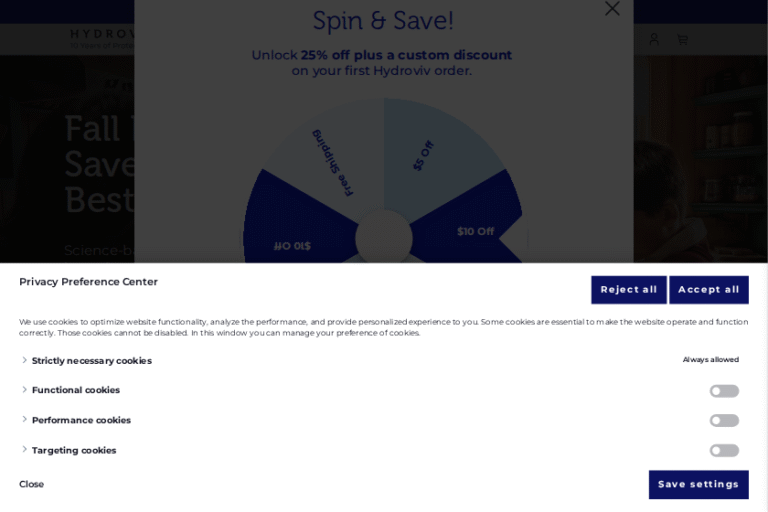Viewport: 768px width, 512px height.
Task: Turn on Targeting cookies toggle
Action: (724, 451)
